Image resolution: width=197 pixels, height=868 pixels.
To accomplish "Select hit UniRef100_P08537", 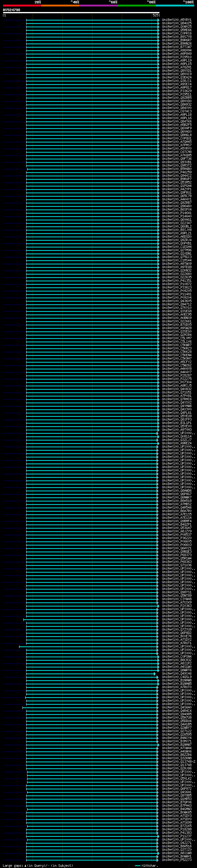I will [x=176, y=535].
